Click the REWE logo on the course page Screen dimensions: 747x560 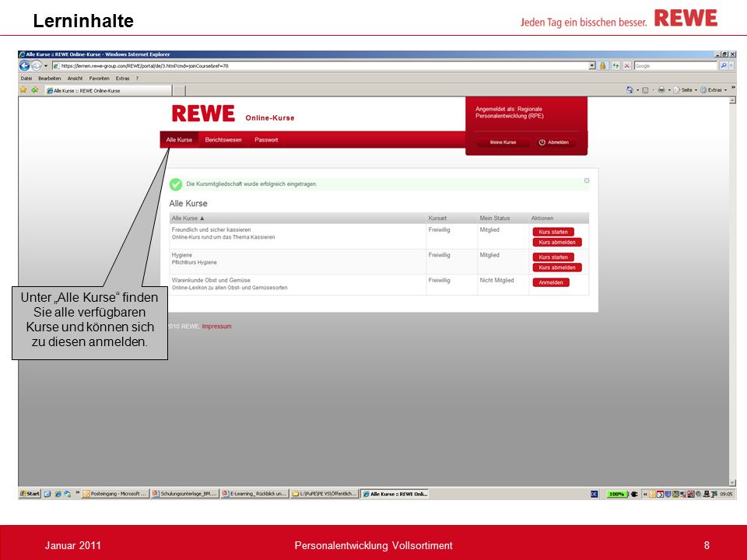click(x=203, y=114)
